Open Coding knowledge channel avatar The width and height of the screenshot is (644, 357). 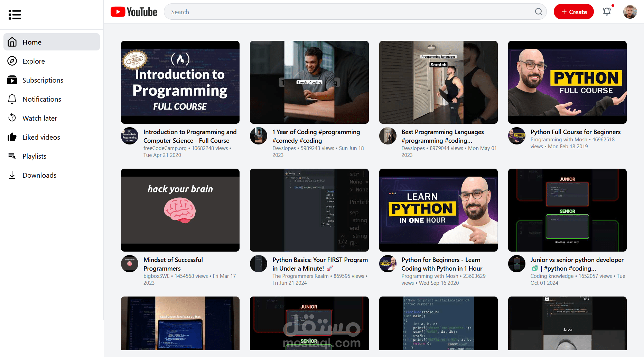[x=517, y=264]
